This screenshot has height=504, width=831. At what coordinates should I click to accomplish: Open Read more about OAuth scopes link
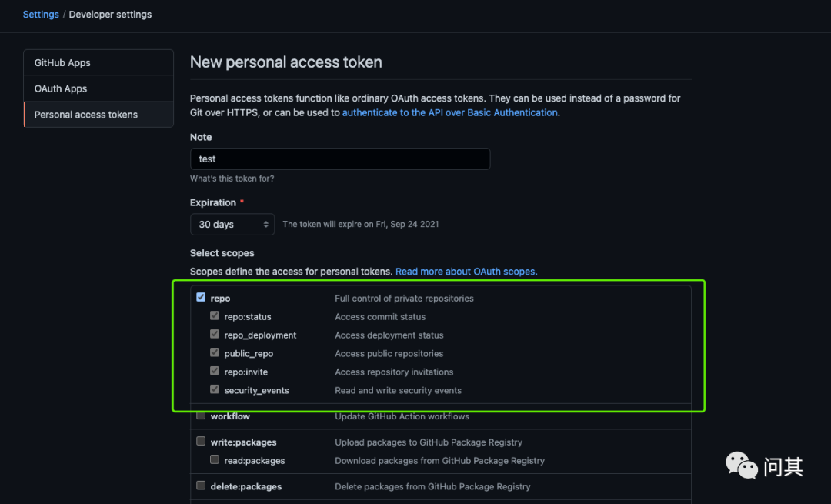click(x=466, y=272)
